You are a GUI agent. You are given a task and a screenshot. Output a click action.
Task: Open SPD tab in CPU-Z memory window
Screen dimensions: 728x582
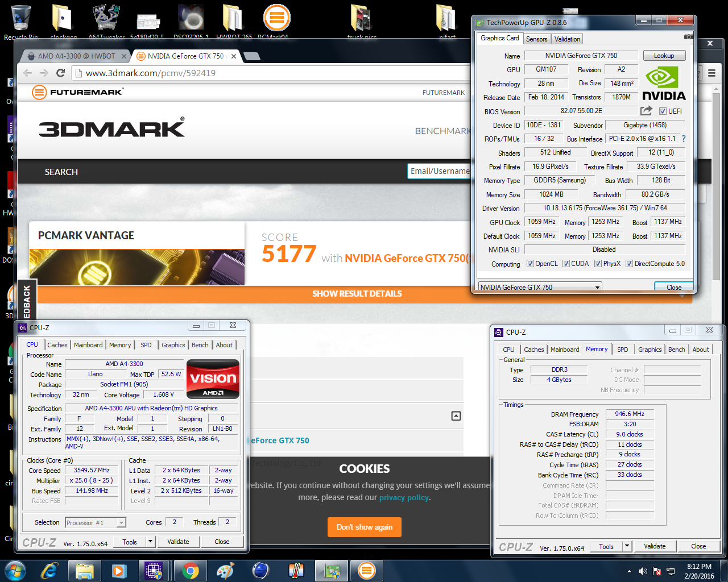(x=622, y=350)
